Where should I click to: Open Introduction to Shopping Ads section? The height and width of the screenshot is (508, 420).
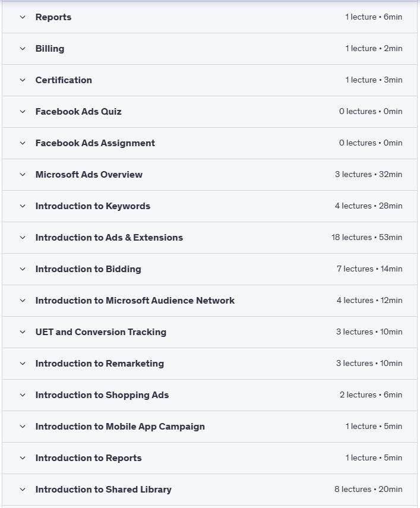point(102,395)
